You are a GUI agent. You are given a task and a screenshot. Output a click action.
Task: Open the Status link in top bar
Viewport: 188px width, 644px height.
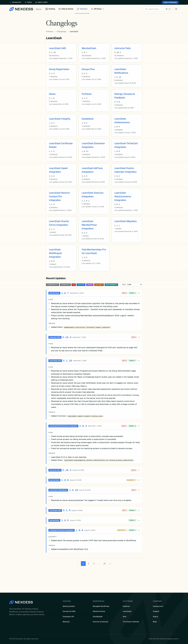click(x=28, y=2)
